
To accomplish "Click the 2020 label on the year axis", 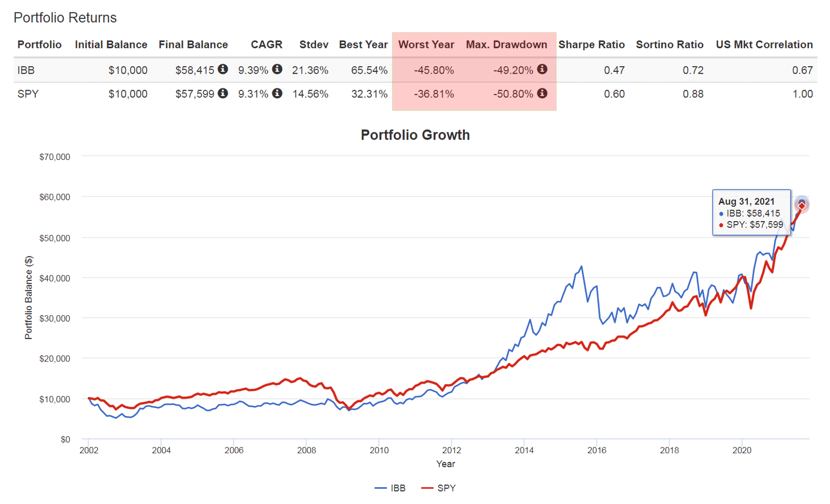I will (x=742, y=450).
